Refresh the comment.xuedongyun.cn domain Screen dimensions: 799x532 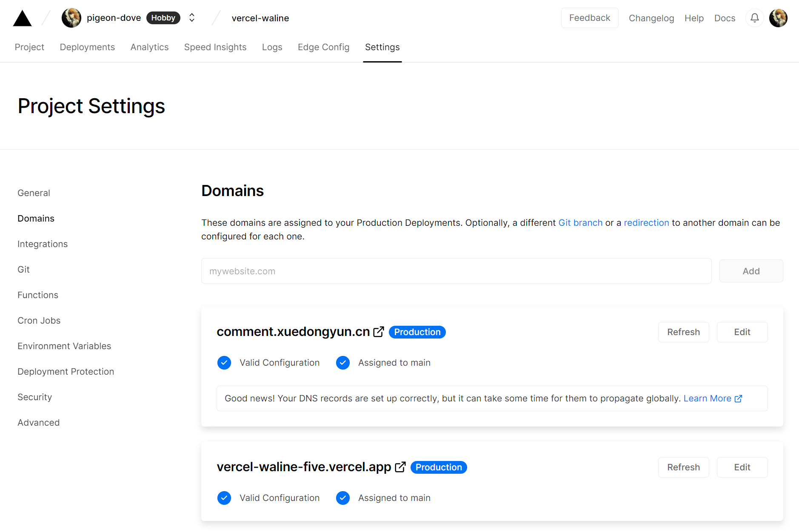(683, 332)
